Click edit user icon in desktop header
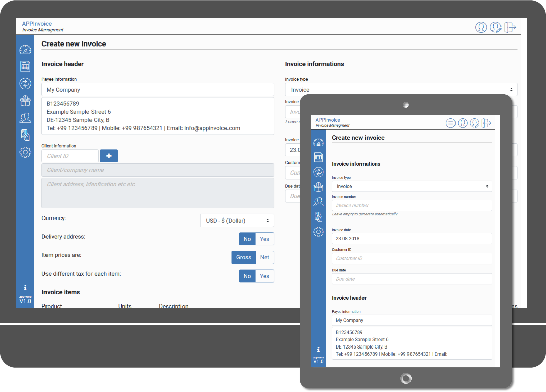 tap(495, 27)
